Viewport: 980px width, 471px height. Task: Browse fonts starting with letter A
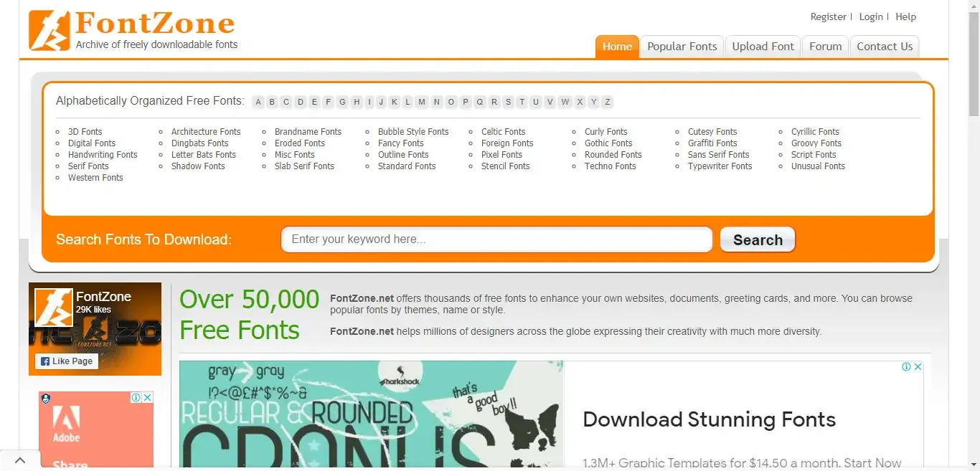click(x=259, y=102)
